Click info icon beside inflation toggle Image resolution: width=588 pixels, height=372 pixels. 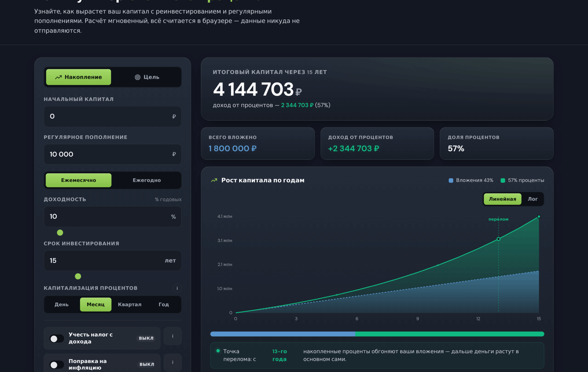[173, 362]
